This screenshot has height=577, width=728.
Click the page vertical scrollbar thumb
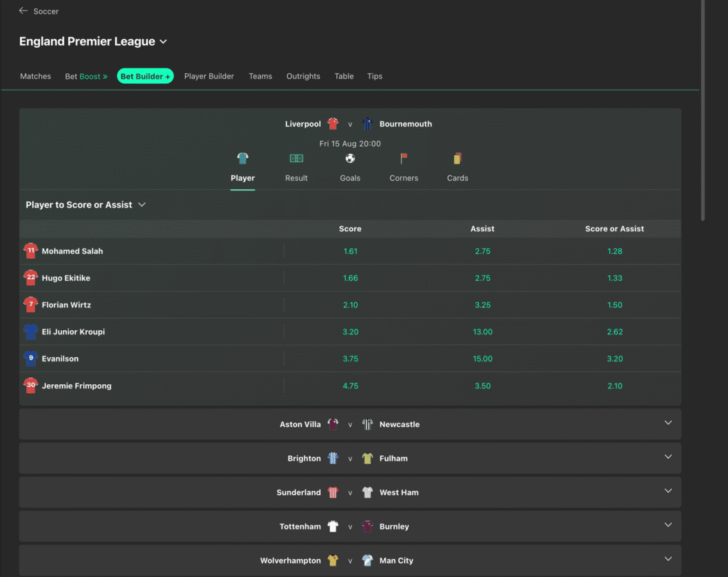coord(702,110)
